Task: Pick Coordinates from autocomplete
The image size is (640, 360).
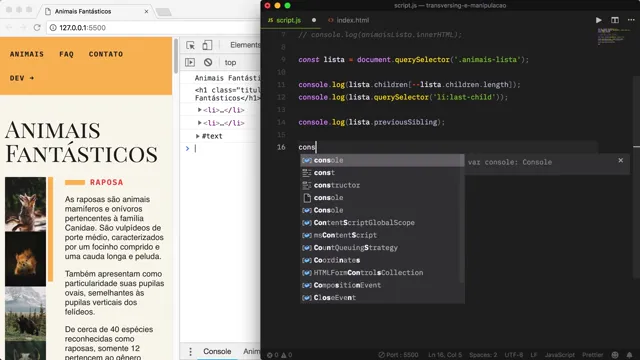Action: [x=382, y=260]
